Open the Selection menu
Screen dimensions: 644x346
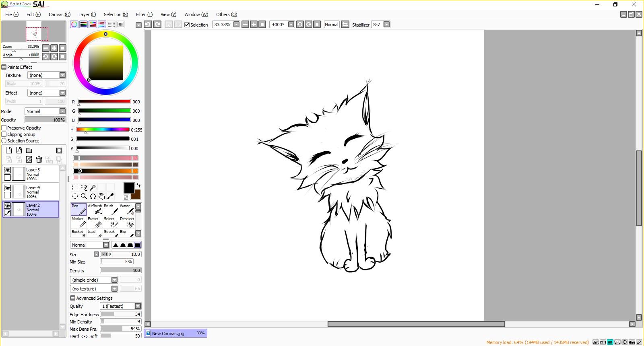point(116,14)
